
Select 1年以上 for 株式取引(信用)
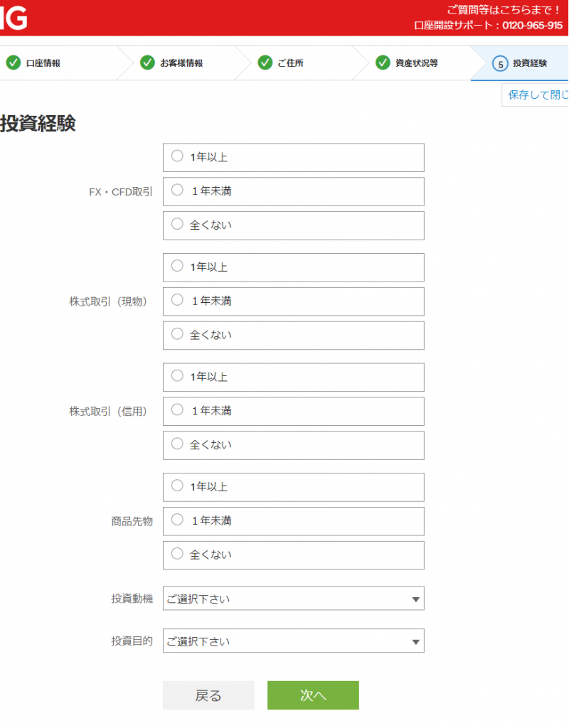[294, 377]
